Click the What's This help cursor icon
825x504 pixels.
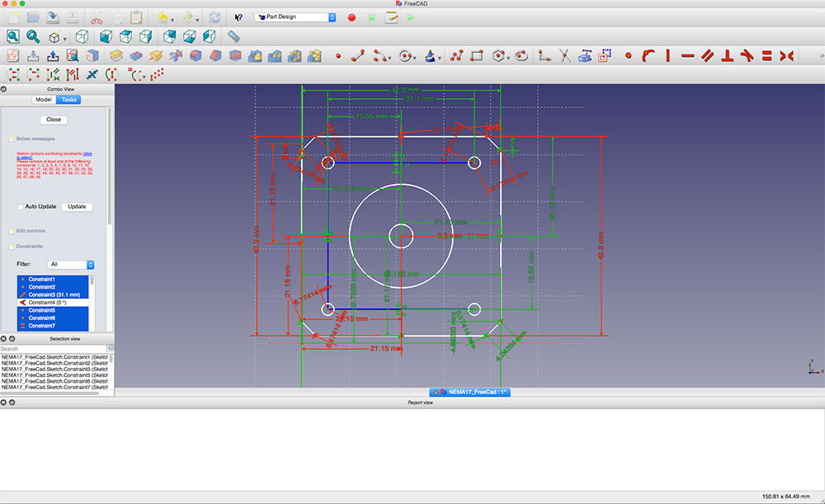[238, 17]
